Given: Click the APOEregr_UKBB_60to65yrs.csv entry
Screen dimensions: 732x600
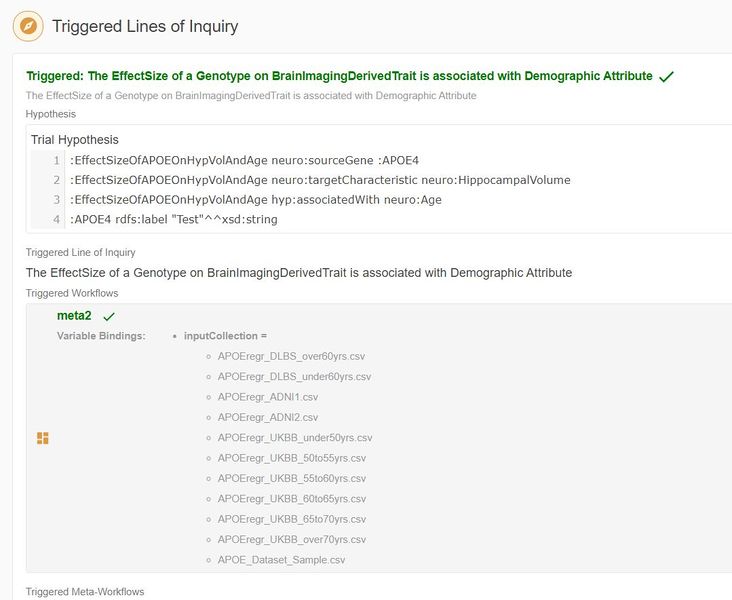Looking at the screenshot, I should pyautogui.click(x=292, y=499).
